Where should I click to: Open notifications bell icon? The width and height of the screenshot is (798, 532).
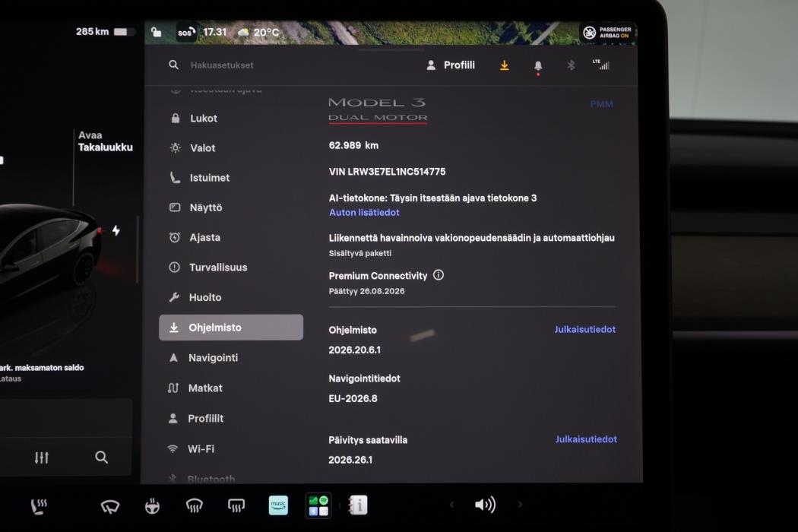coord(538,65)
